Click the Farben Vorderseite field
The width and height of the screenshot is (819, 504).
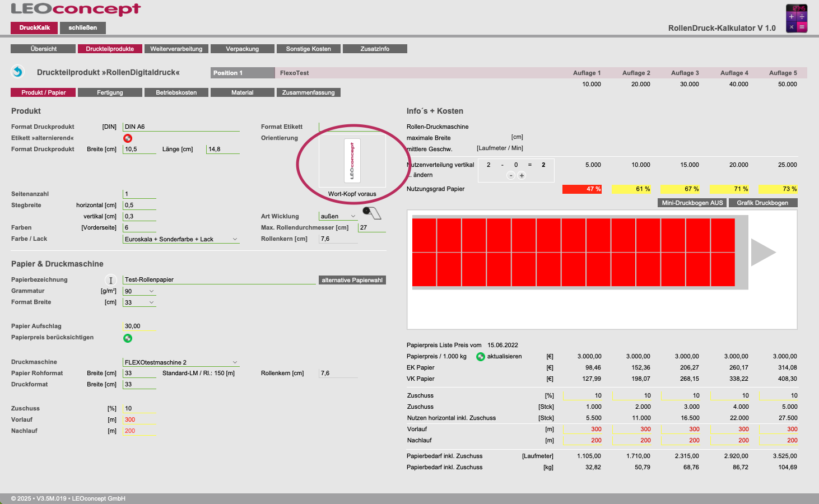(139, 227)
